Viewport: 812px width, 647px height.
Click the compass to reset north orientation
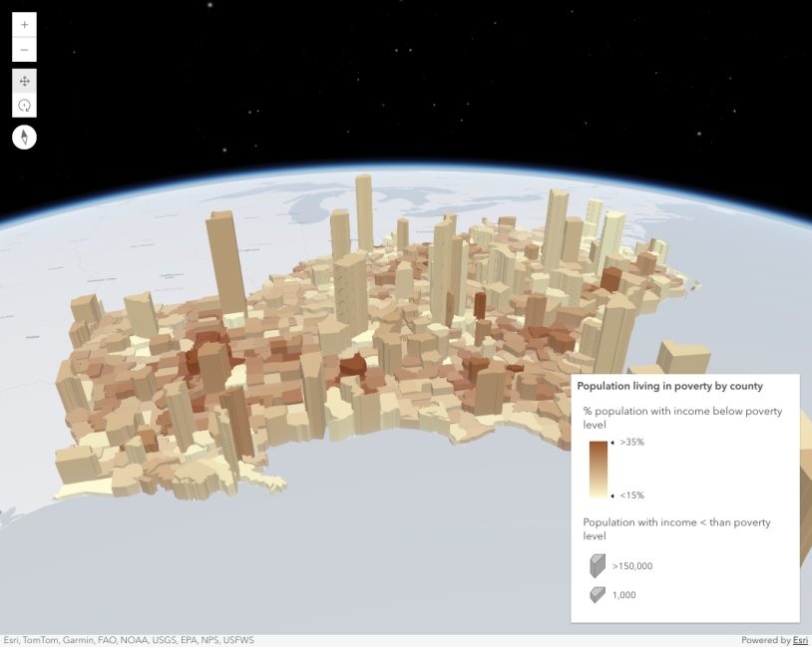24,137
